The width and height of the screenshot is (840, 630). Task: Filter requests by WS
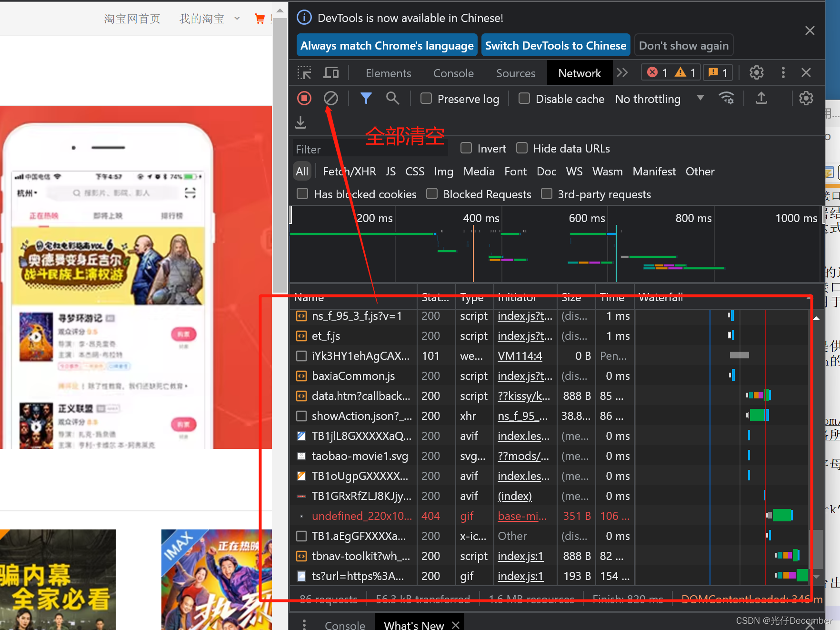[x=574, y=171]
